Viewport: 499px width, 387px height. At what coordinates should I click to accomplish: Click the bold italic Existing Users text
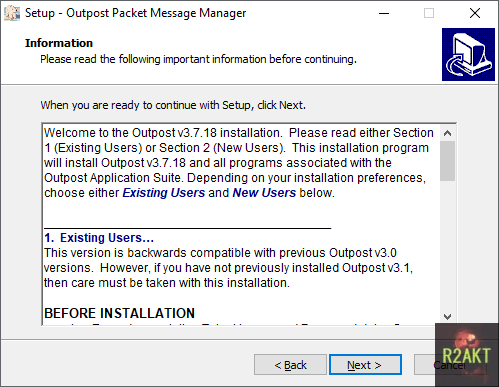164,193
